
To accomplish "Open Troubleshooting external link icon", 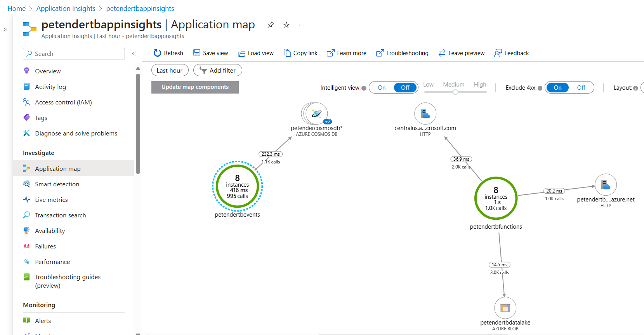I will [x=380, y=53].
